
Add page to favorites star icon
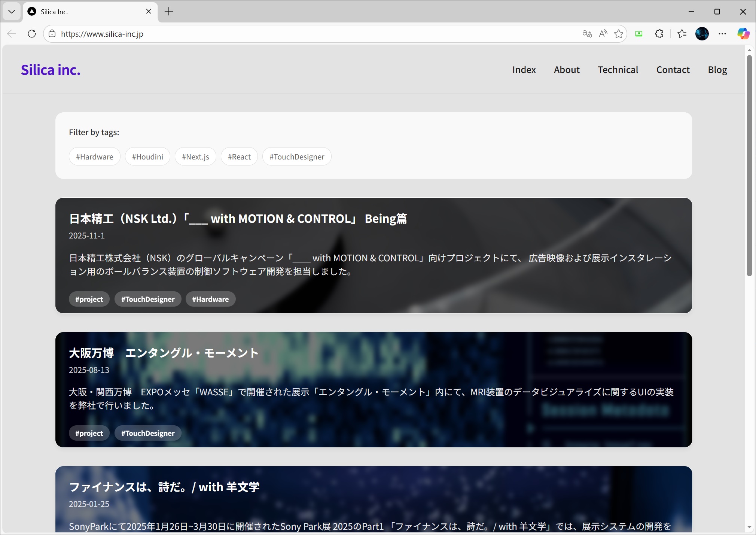(x=619, y=34)
